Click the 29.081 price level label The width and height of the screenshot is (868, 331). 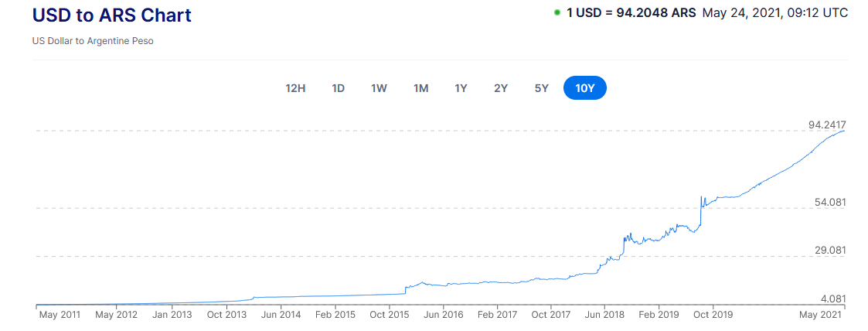(830, 251)
